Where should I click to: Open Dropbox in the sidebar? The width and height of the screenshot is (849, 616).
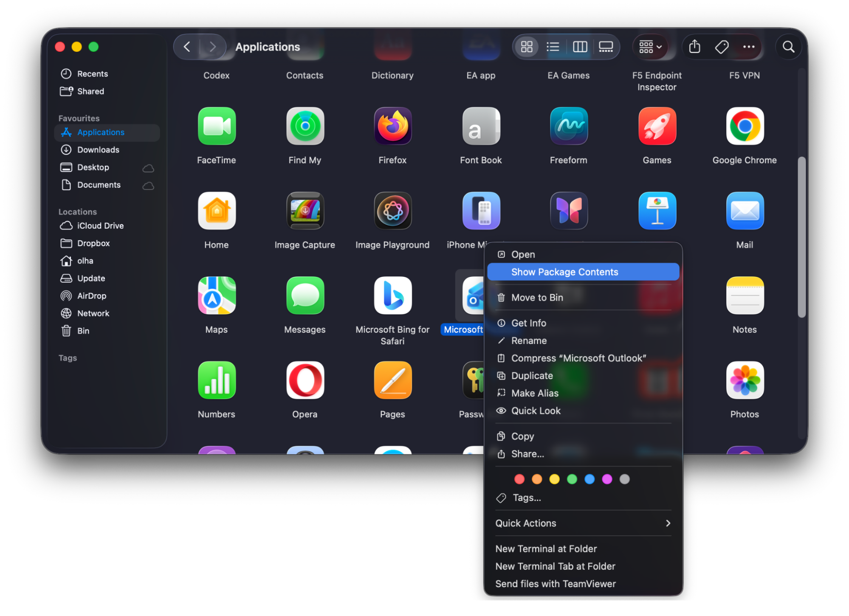point(107,243)
